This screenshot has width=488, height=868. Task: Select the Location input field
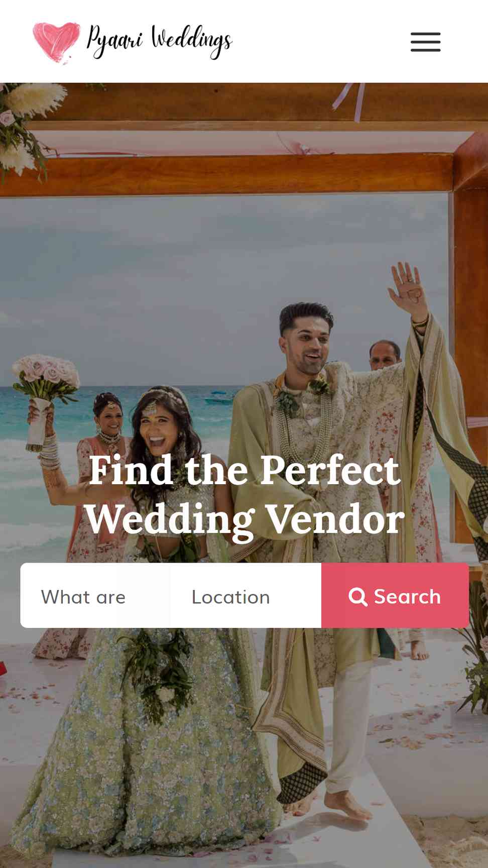tap(246, 596)
